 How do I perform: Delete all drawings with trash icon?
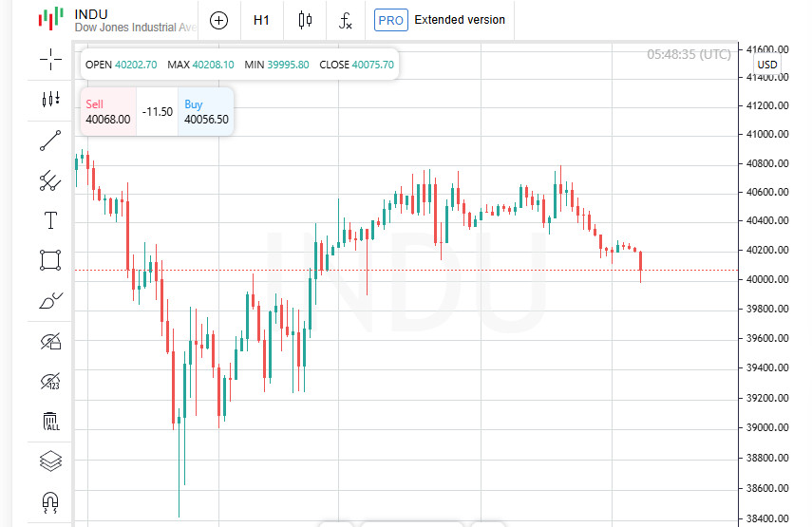pyautogui.click(x=50, y=421)
